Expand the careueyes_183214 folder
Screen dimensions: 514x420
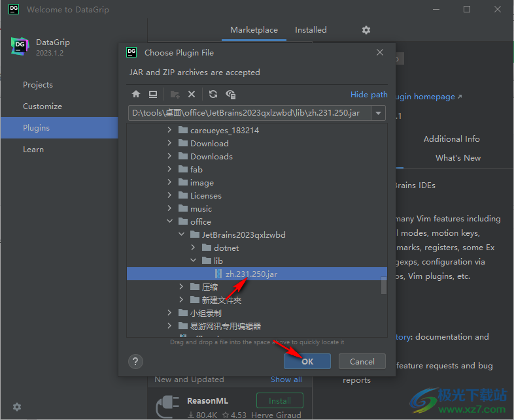point(169,130)
